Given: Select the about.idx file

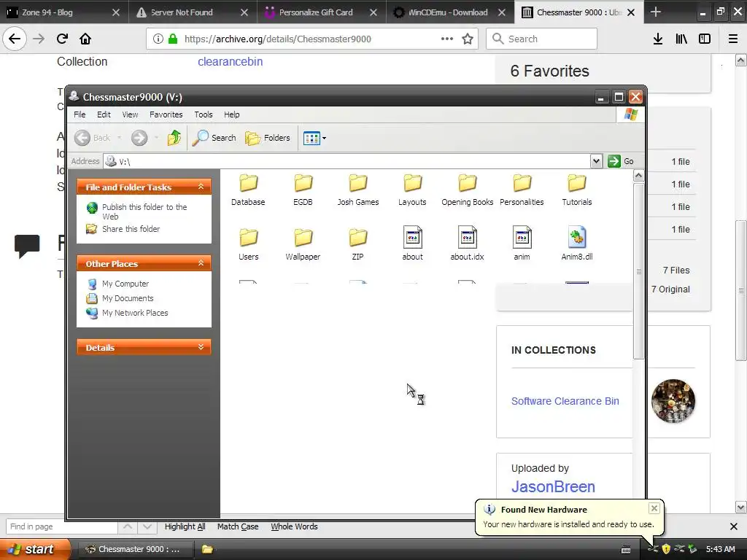Looking at the screenshot, I should coord(468,244).
